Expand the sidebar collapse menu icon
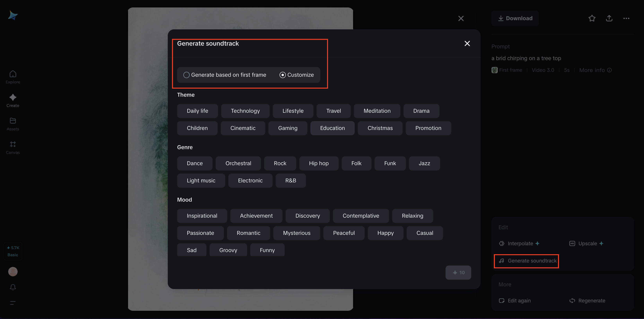The height and width of the screenshot is (319, 644). pyautogui.click(x=13, y=303)
